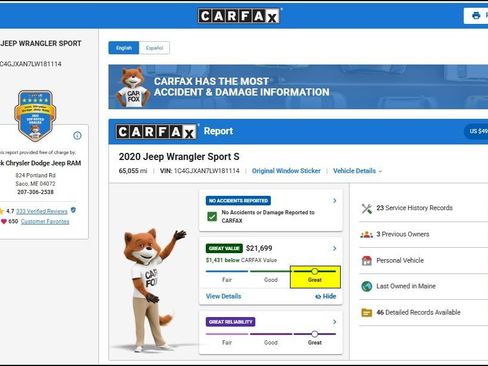Click the printer icon in the header

[x=476, y=15]
